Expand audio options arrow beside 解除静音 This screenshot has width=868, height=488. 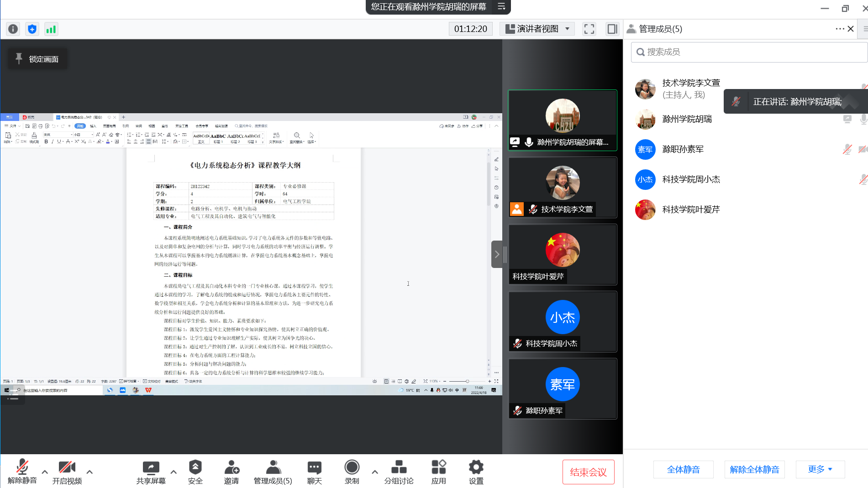(x=45, y=472)
